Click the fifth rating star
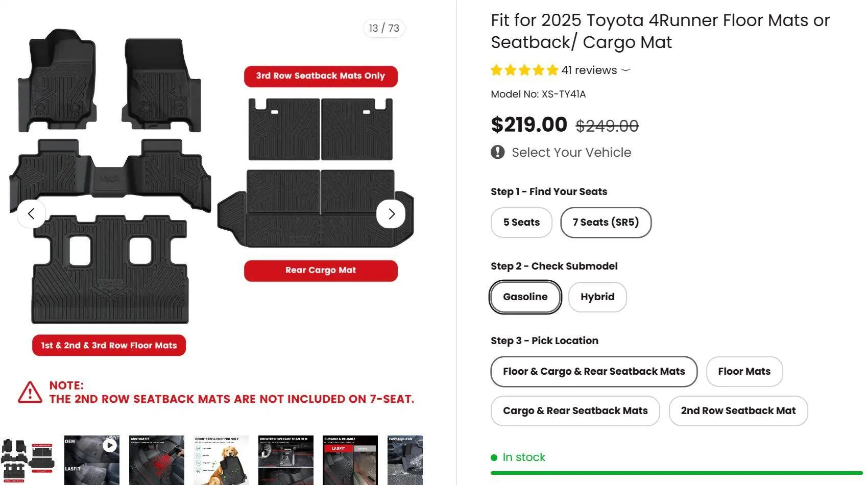This screenshot has height=485, width=868. coord(552,69)
